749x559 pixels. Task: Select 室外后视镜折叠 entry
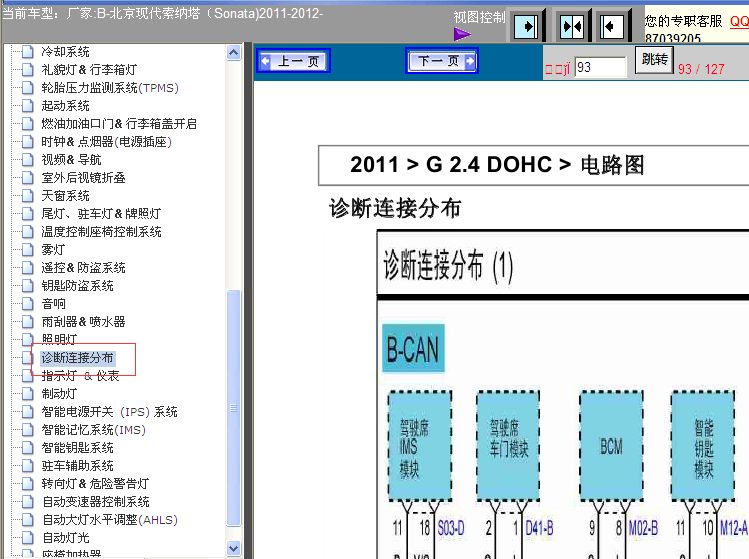click(x=83, y=178)
